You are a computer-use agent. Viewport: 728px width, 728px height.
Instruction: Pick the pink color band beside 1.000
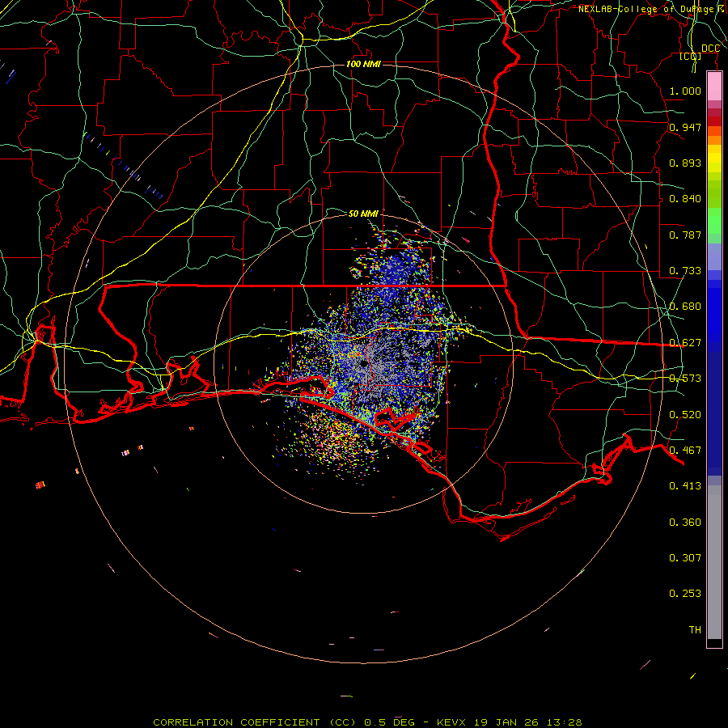[714, 87]
